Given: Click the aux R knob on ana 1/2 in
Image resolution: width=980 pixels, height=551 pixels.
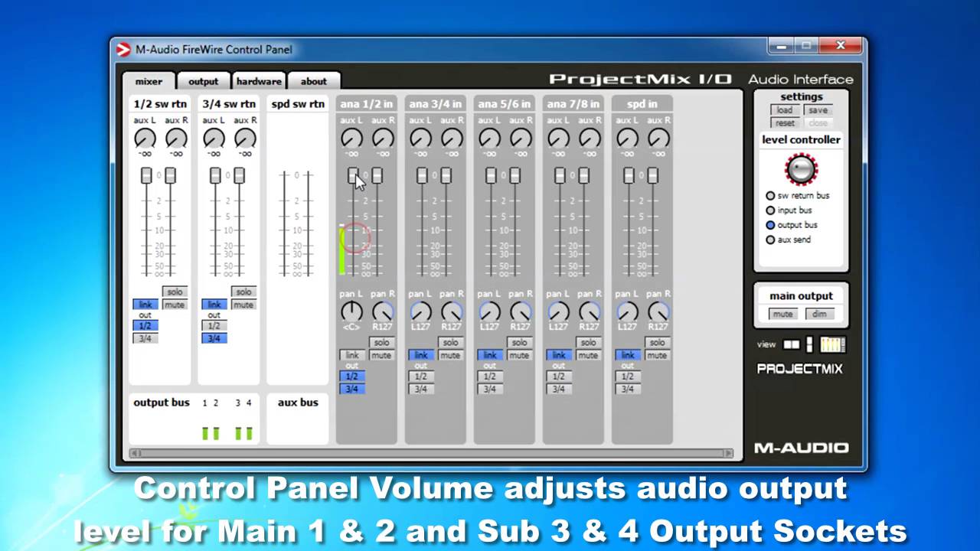Looking at the screenshot, I should pyautogui.click(x=383, y=139).
